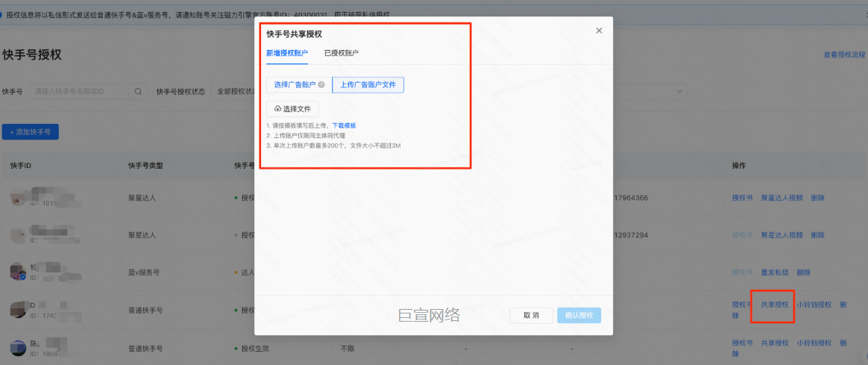Screen dimensions: 868x365
Task: Click the +添加快手号 button
Action: [31, 132]
